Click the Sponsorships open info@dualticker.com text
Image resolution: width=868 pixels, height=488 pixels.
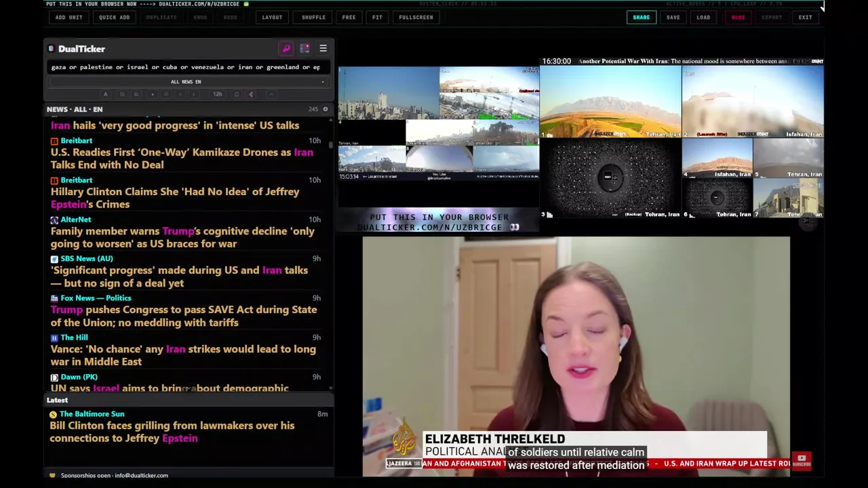coord(114,475)
